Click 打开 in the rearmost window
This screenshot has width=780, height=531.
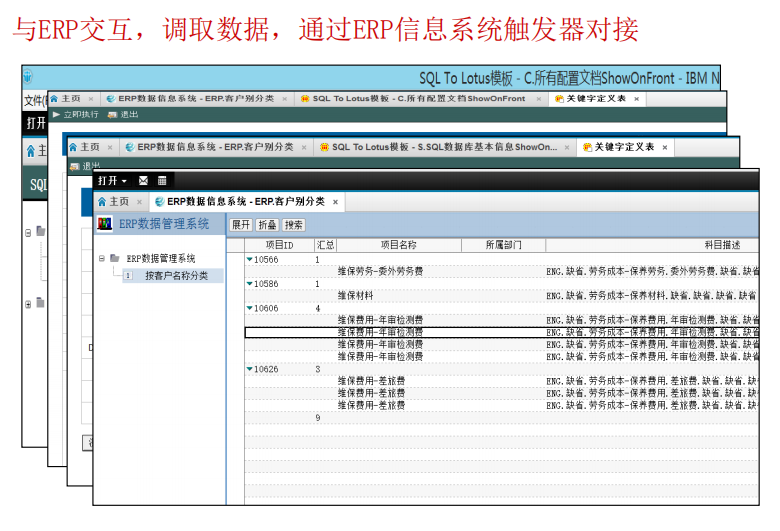click(36, 123)
